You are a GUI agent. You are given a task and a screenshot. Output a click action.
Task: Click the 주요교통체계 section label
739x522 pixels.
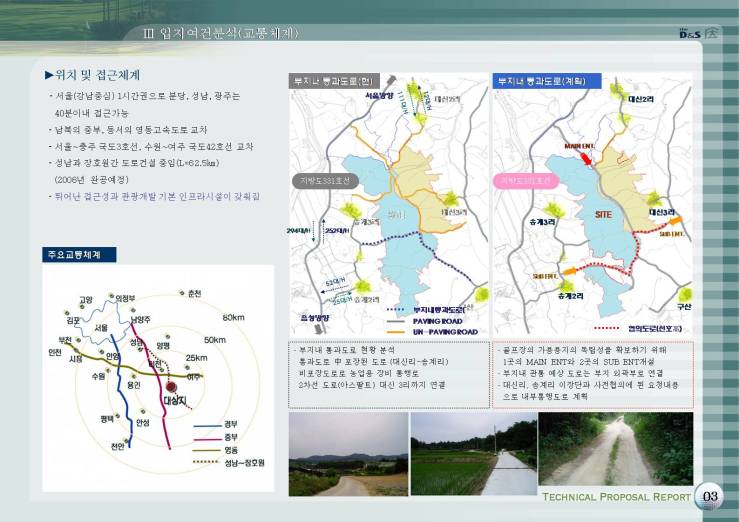click(79, 254)
